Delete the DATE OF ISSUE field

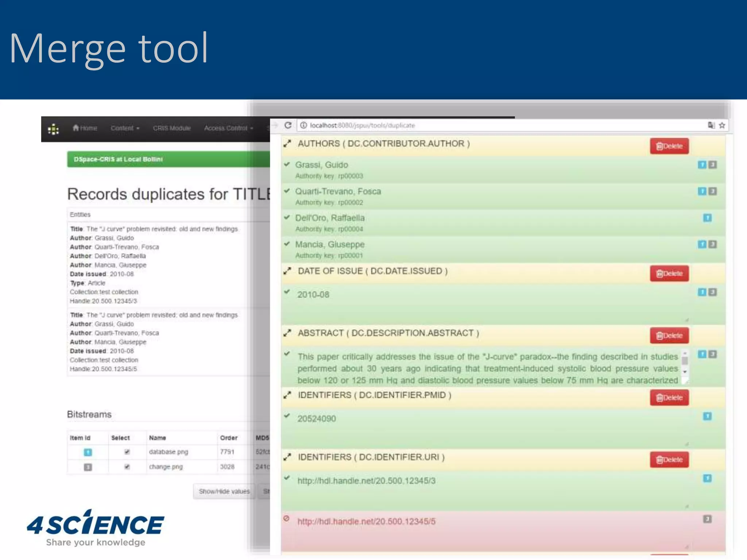pyautogui.click(x=669, y=273)
